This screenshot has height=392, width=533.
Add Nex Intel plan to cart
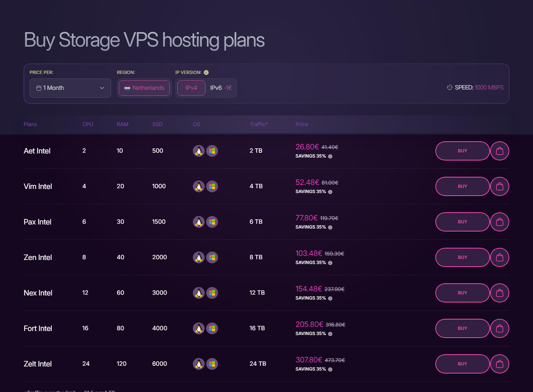[500, 293]
